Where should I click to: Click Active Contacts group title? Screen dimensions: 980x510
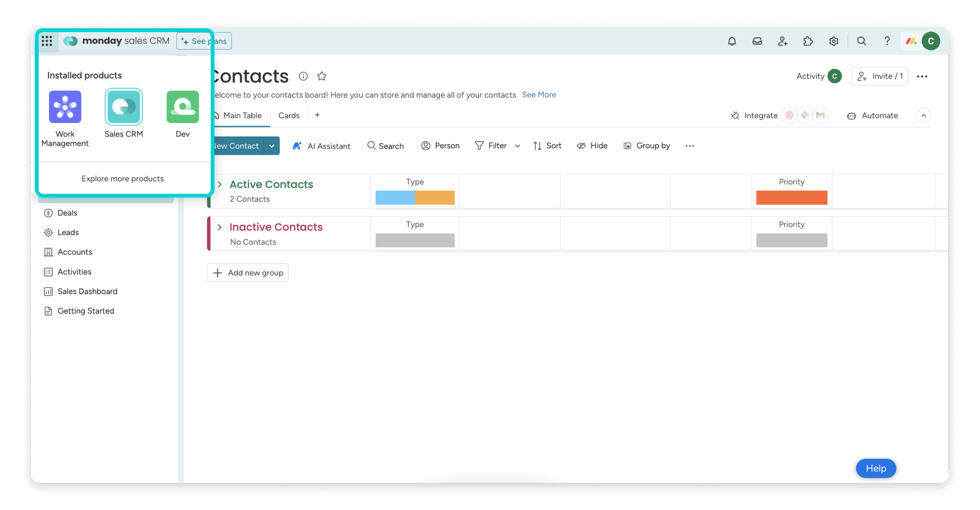pyautogui.click(x=271, y=185)
